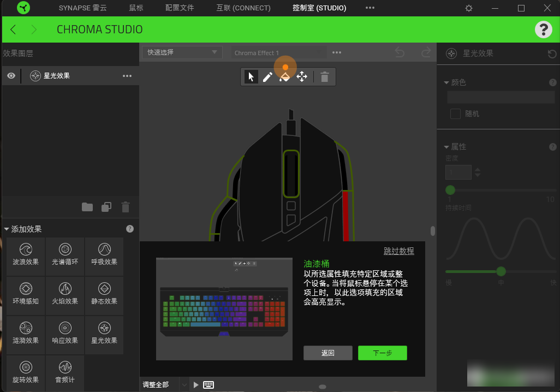Duplicate the selected effect layer
Viewport: 560px width, 392px height.
point(106,207)
